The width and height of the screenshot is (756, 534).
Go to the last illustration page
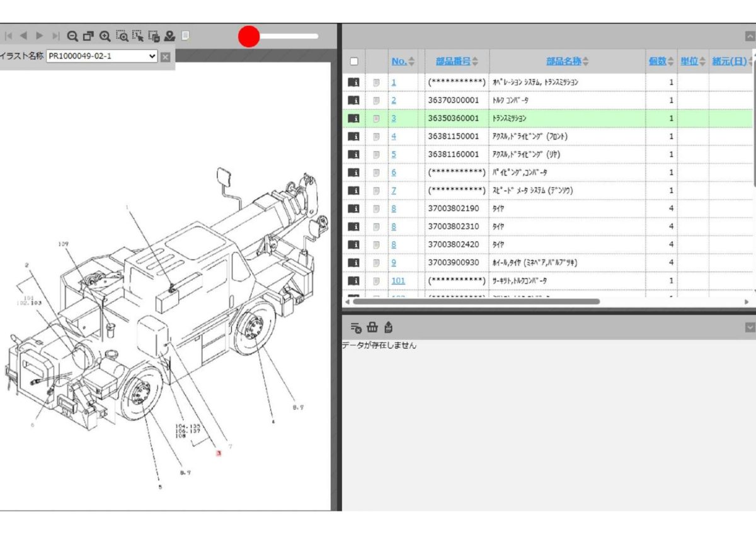[55, 37]
